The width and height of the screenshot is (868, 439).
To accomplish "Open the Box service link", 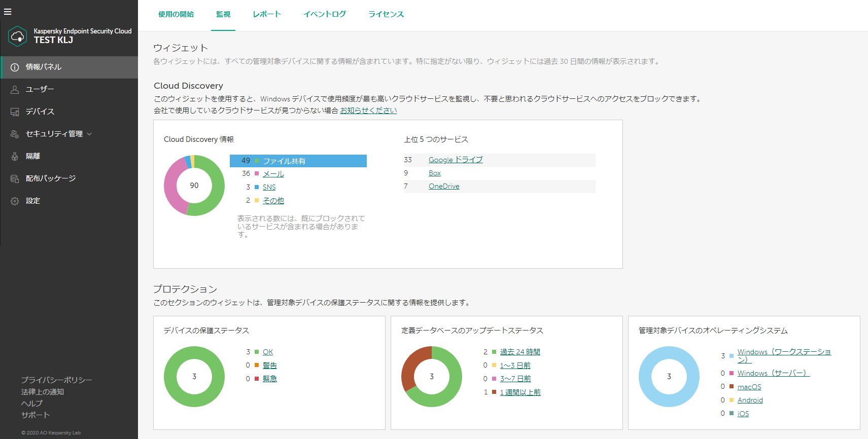I will coord(435,173).
